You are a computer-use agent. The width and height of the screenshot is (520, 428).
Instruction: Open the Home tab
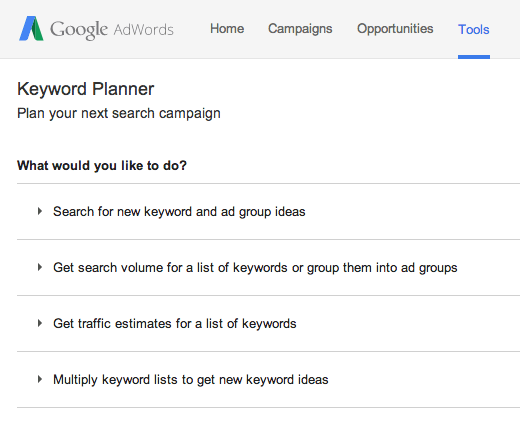227,29
